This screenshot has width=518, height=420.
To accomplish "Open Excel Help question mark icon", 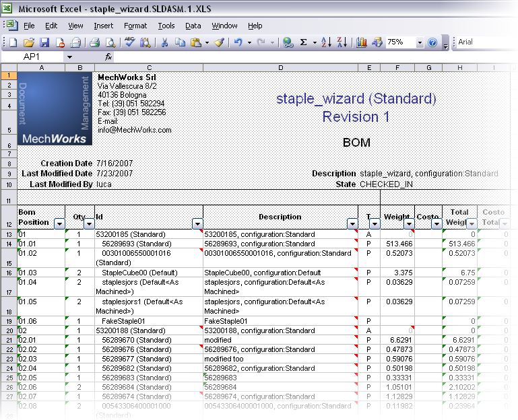I will 432,42.
